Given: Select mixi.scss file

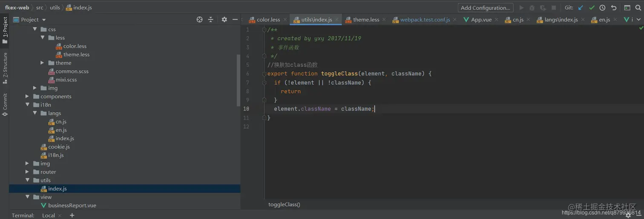Looking at the screenshot, I should tap(66, 80).
